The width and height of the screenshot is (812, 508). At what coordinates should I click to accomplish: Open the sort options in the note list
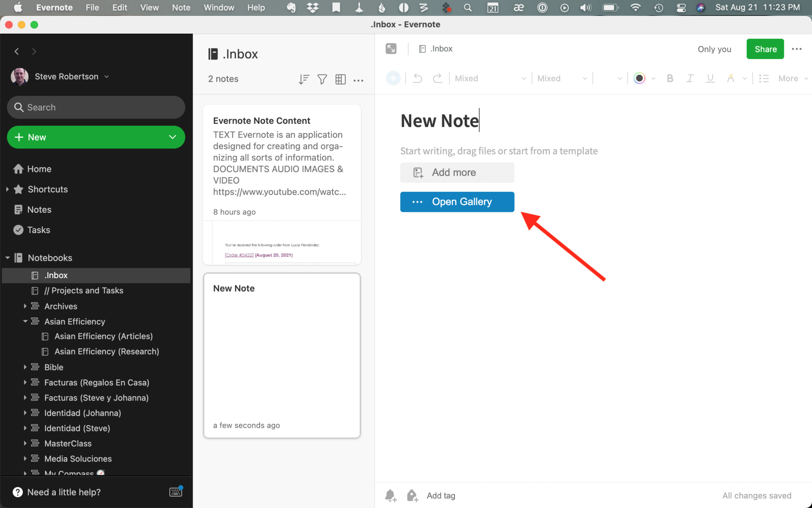(303, 79)
